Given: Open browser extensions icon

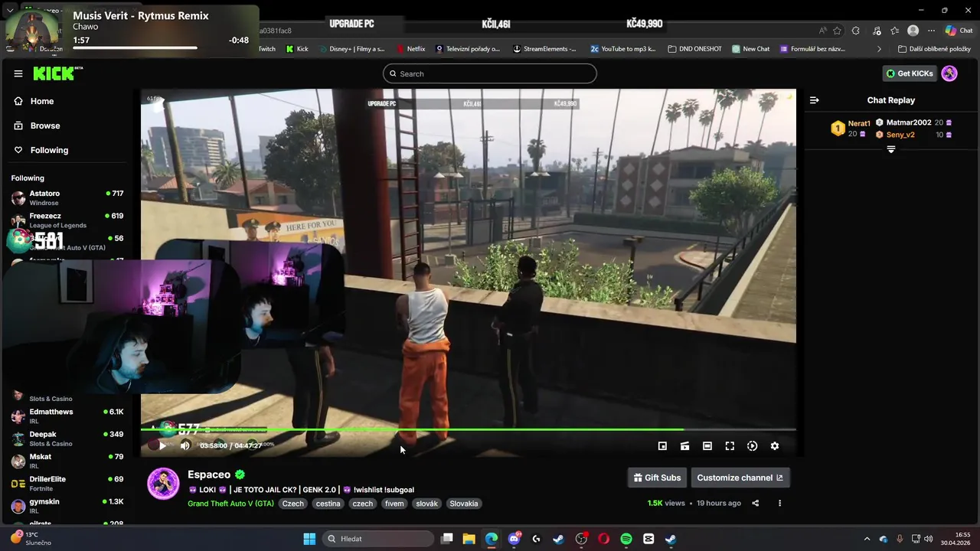Looking at the screenshot, I should pyautogui.click(x=855, y=31).
